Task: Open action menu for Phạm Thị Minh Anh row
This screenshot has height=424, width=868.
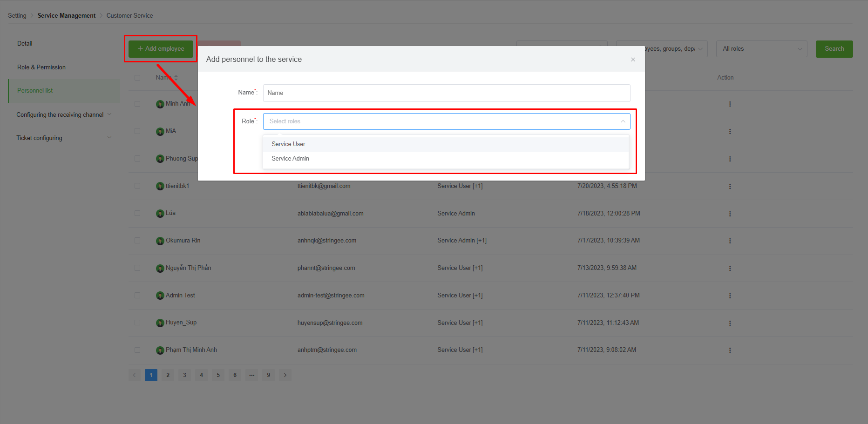Action: point(730,350)
